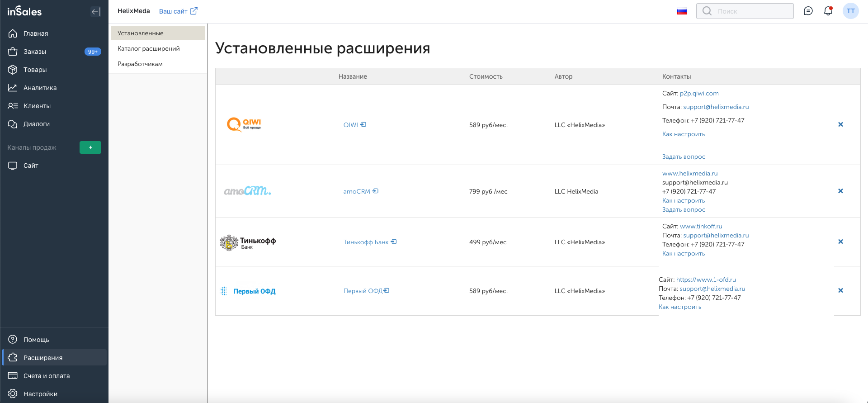The height and width of the screenshot is (403, 868).
Task: Click the QIWI logo thumbnail
Action: click(244, 124)
